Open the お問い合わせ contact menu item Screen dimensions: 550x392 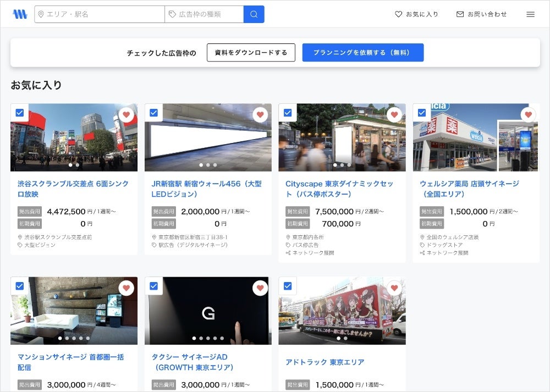pyautogui.click(x=482, y=14)
